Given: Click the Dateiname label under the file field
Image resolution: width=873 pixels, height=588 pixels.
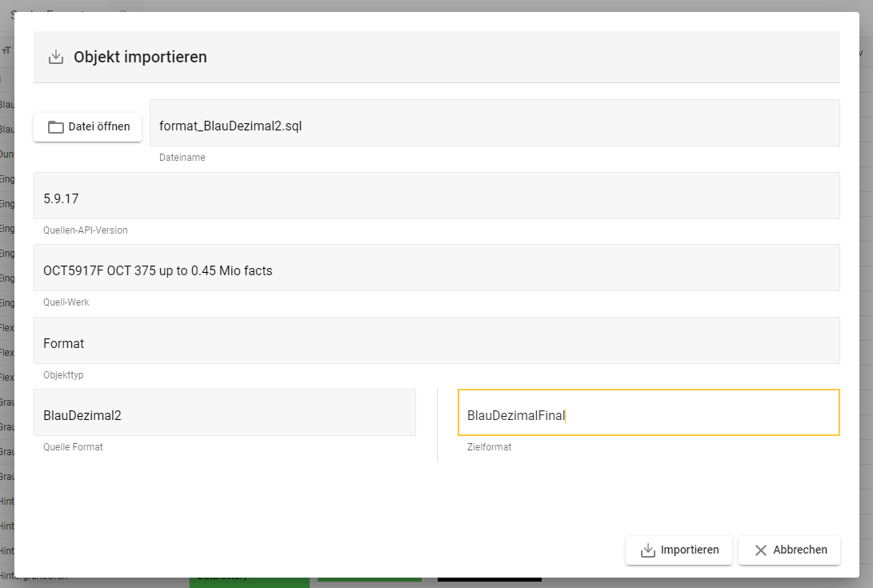Looking at the screenshot, I should point(182,158).
